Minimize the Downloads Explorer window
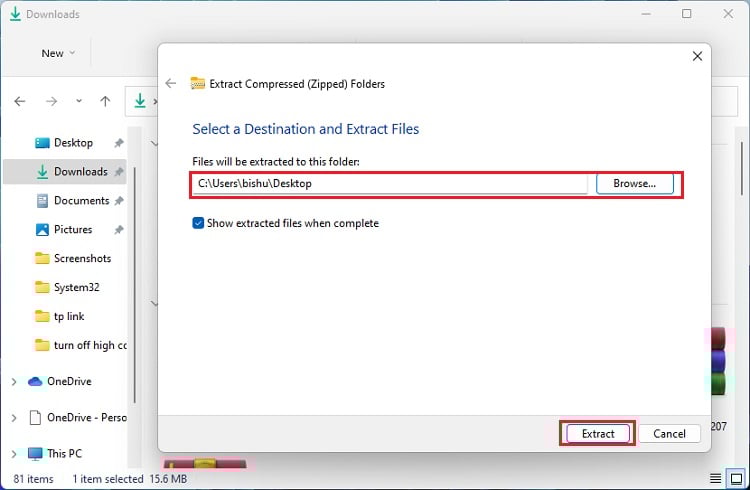 pos(646,14)
